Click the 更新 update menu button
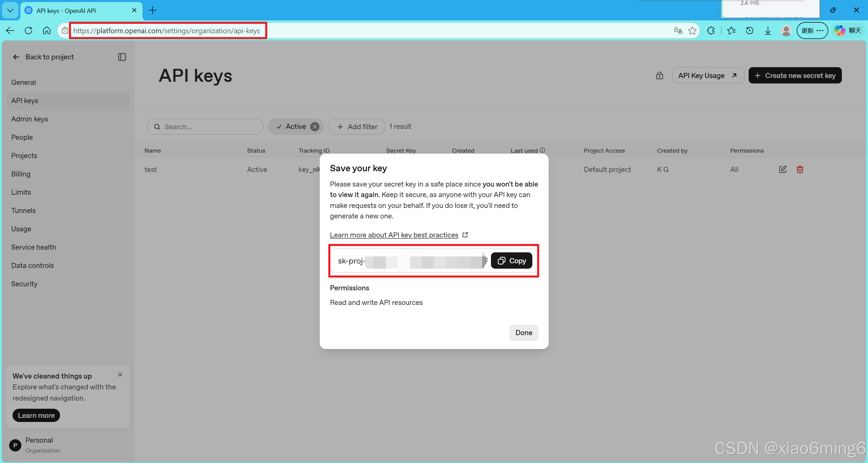The height and width of the screenshot is (463, 868). coord(812,31)
